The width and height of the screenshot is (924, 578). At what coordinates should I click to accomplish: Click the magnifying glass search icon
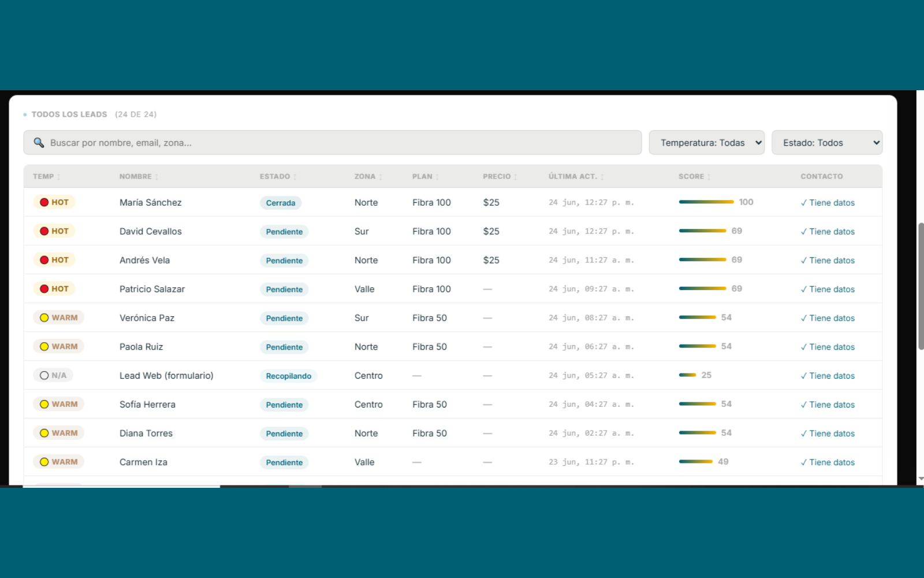(x=39, y=142)
